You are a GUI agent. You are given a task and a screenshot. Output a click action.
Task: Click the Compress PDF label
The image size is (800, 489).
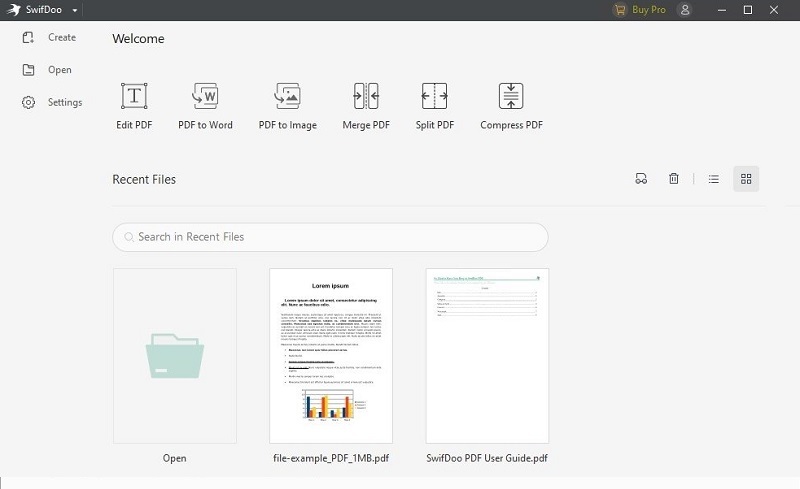[x=511, y=125]
